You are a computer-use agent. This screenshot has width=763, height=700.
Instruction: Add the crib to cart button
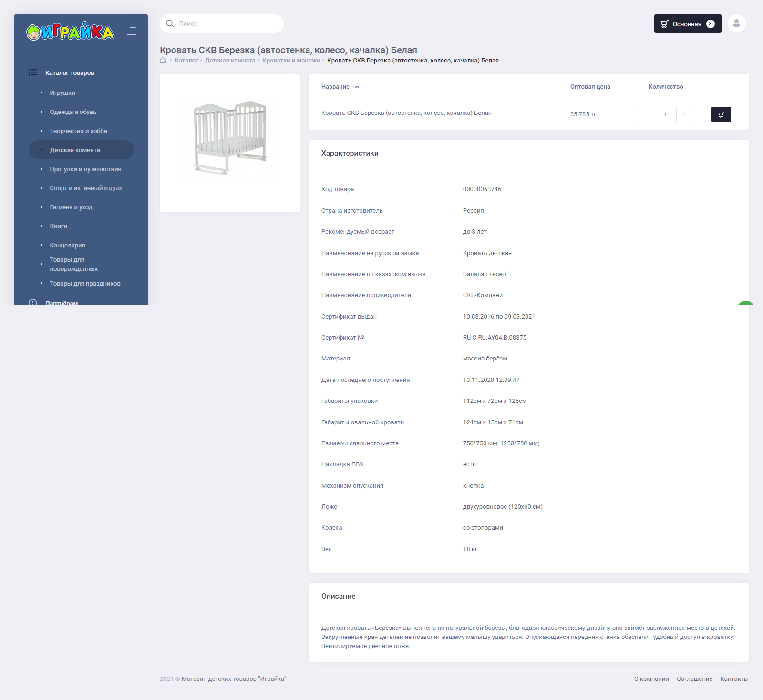click(x=721, y=114)
